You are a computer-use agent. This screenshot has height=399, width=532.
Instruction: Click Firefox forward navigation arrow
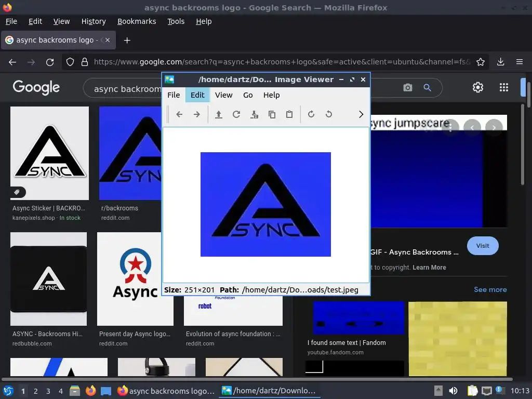[x=31, y=62]
